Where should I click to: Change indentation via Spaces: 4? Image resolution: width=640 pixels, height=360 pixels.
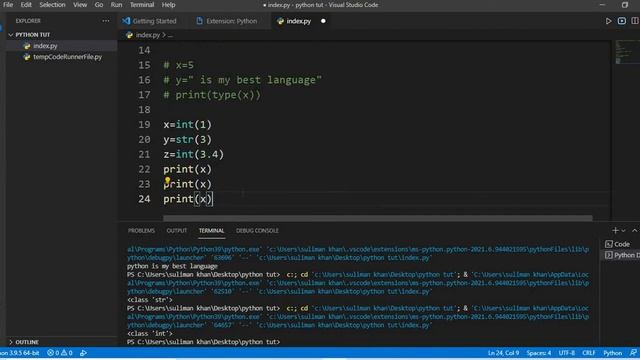point(539,353)
